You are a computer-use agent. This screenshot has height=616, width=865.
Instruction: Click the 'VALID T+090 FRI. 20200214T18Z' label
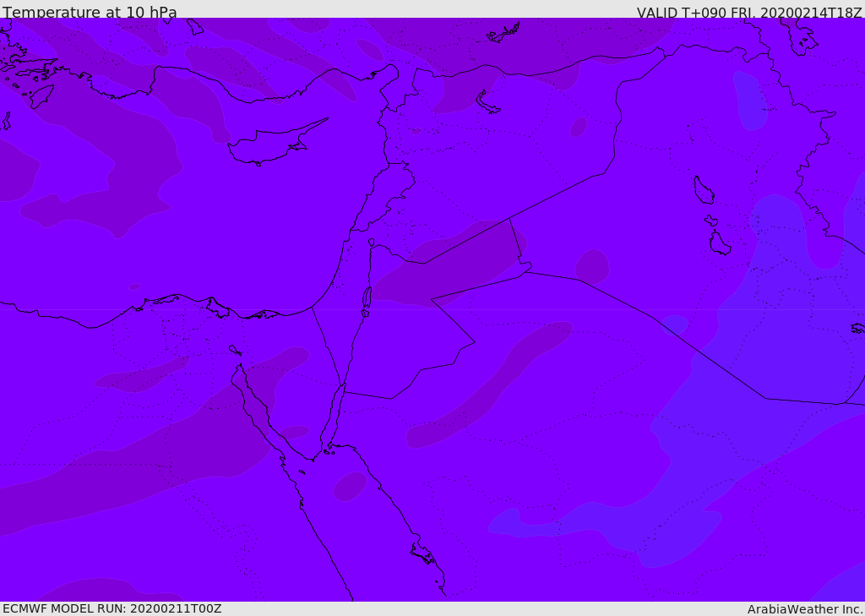[x=749, y=13]
